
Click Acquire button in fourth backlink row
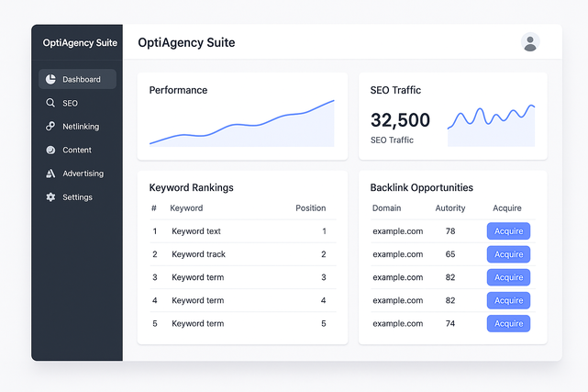coord(508,300)
